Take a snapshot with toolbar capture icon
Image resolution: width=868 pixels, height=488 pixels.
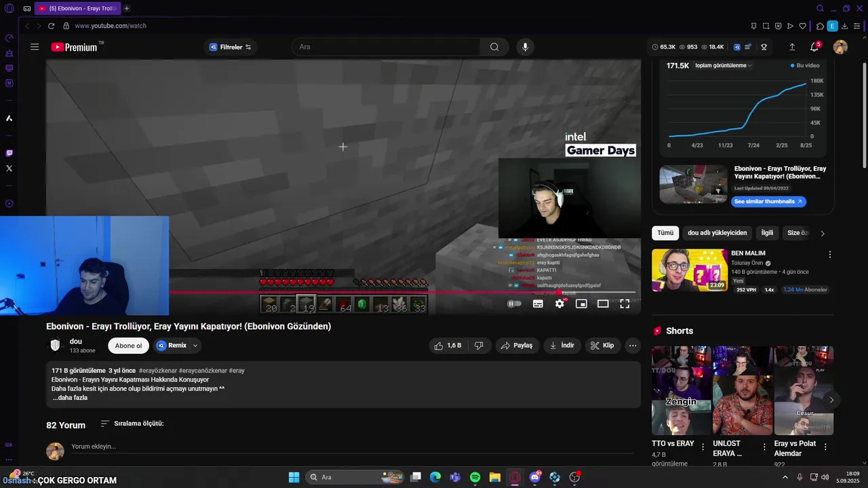click(x=766, y=26)
